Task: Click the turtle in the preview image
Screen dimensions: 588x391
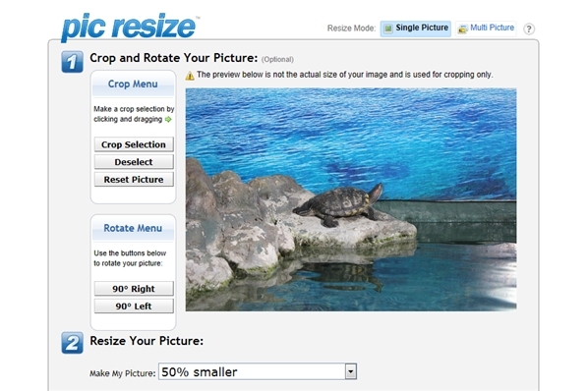Action: tap(337, 204)
